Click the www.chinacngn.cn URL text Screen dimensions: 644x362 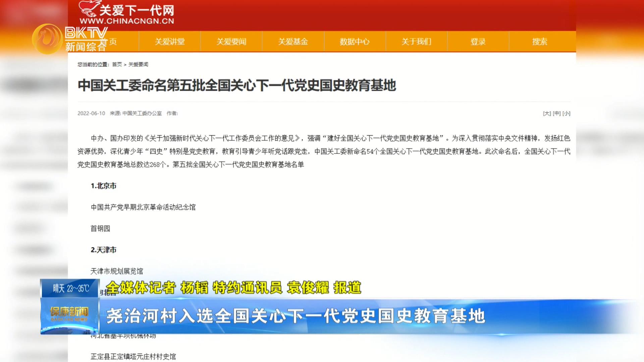click(127, 21)
